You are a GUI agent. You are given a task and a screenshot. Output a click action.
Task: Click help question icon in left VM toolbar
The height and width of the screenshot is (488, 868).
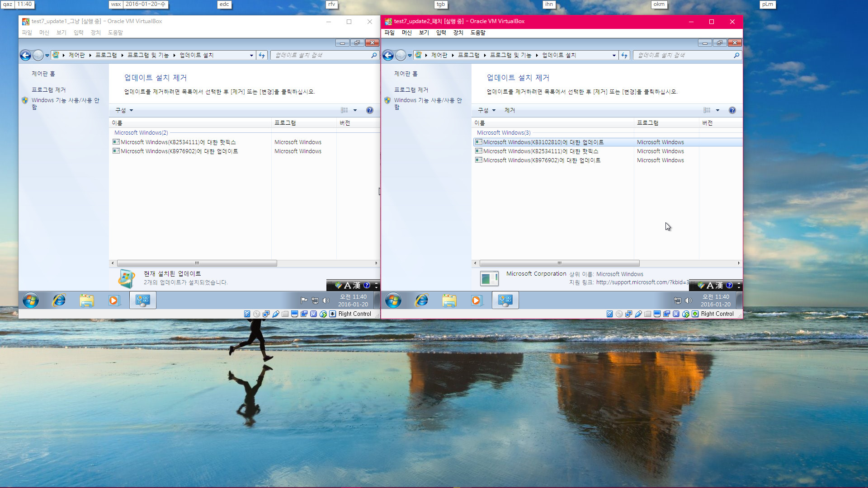coord(370,110)
